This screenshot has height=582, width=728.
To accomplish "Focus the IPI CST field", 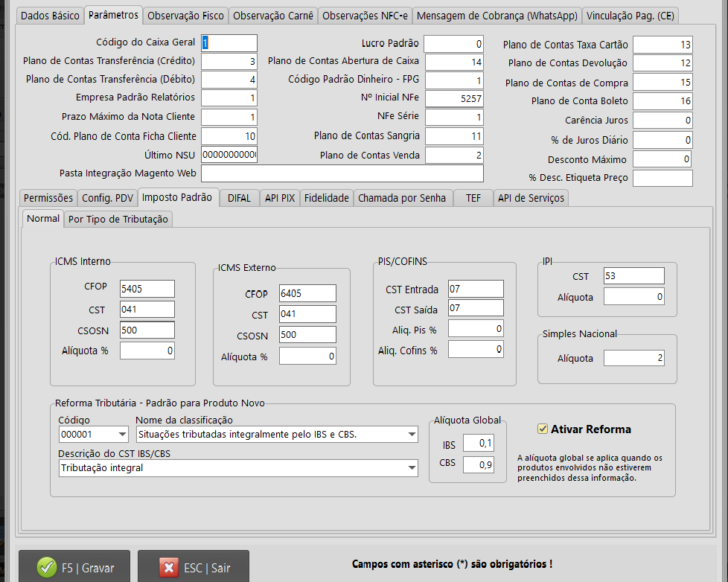I will pos(633,275).
